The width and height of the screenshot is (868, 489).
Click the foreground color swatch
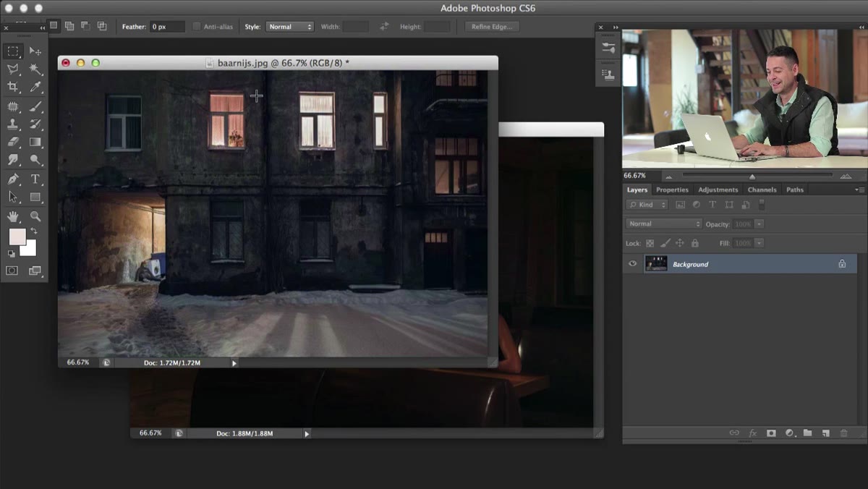[x=16, y=237]
